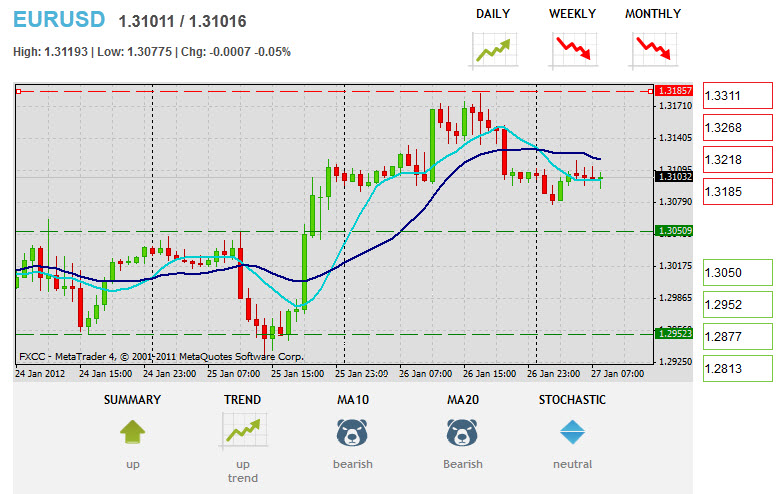Click the TREND uptrend chart icon
The image size is (782, 494).
pyautogui.click(x=243, y=432)
